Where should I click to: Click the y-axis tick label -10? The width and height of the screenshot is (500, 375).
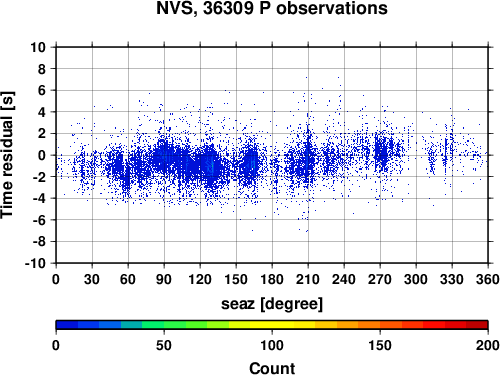(x=36, y=263)
